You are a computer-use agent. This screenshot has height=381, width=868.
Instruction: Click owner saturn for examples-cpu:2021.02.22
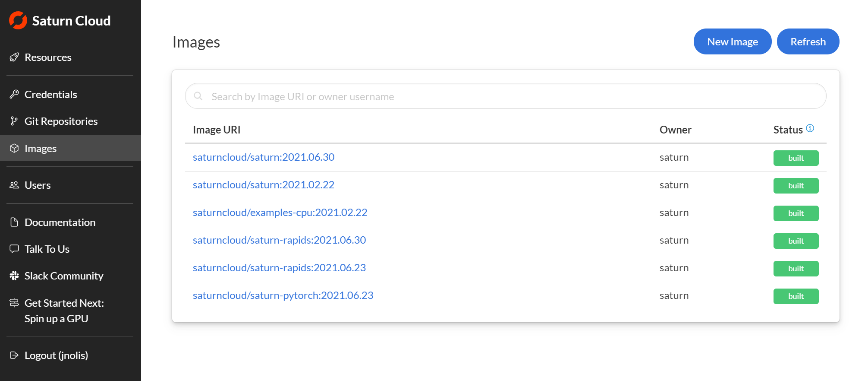coord(674,213)
